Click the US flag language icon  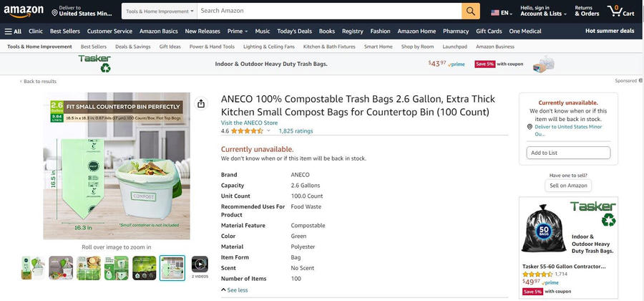pyautogui.click(x=495, y=12)
